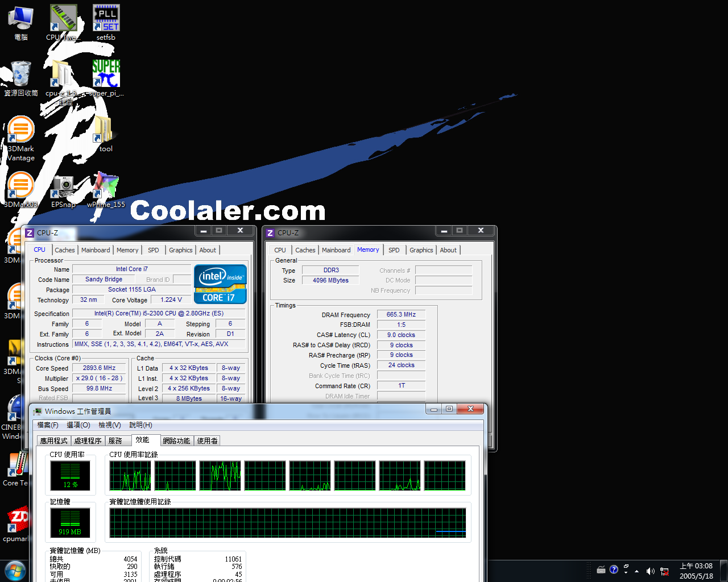Open the volume speaker tray icon

pos(651,571)
